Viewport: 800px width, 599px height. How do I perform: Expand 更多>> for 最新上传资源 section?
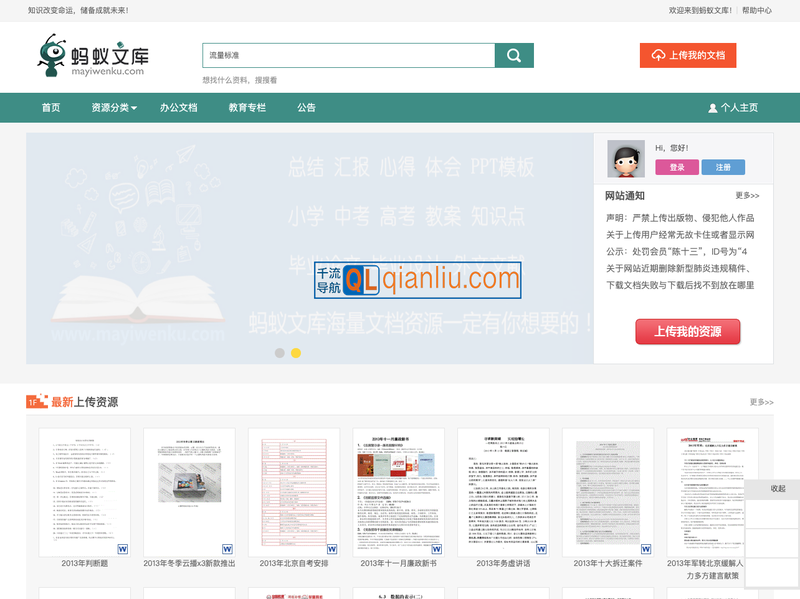(761, 402)
